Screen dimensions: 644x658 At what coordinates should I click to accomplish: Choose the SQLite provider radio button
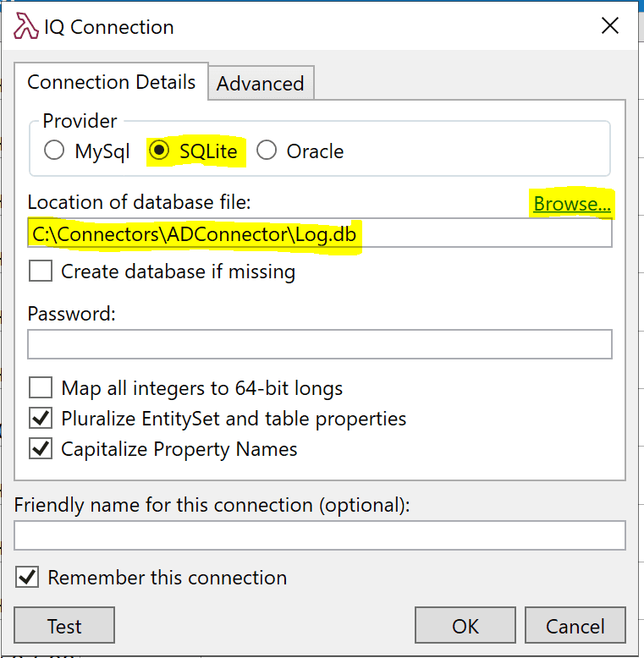(x=158, y=151)
